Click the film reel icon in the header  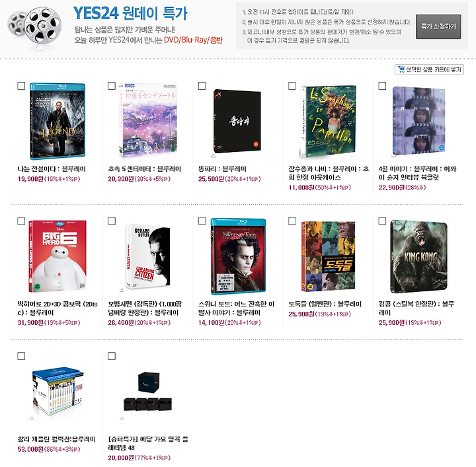click(35, 26)
